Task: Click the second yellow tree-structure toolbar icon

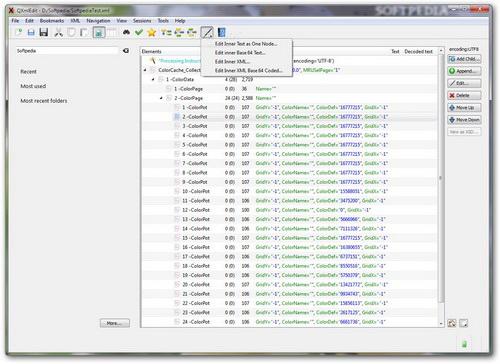Action: coord(179,32)
